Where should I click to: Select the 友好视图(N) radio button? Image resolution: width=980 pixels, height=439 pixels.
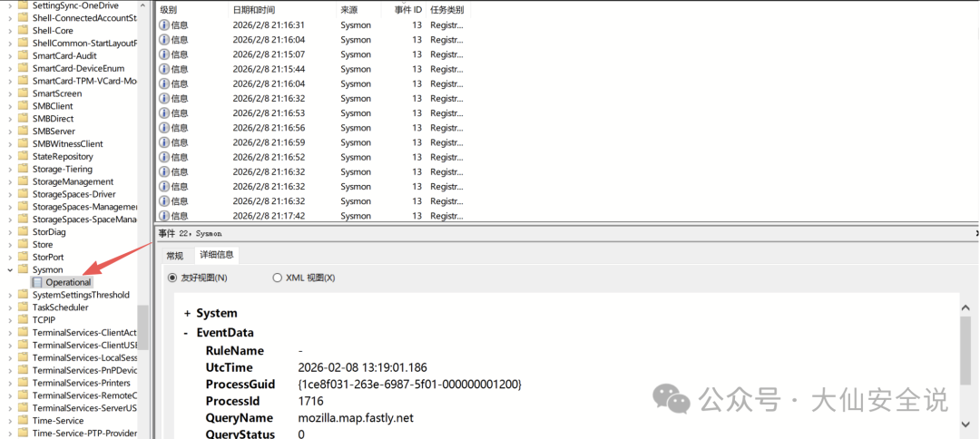(x=172, y=278)
